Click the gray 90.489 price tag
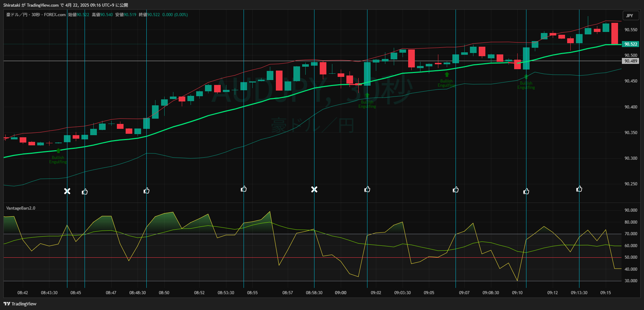This screenshot has height=310, width=644. point(631,61)
